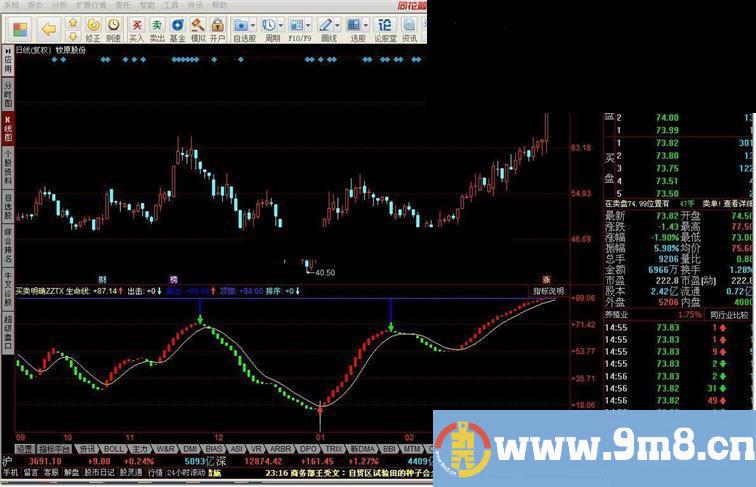Click the 设置 button below the chart
Image resolution: width=756 pixels, height=487 pixels.
point(25,449)
